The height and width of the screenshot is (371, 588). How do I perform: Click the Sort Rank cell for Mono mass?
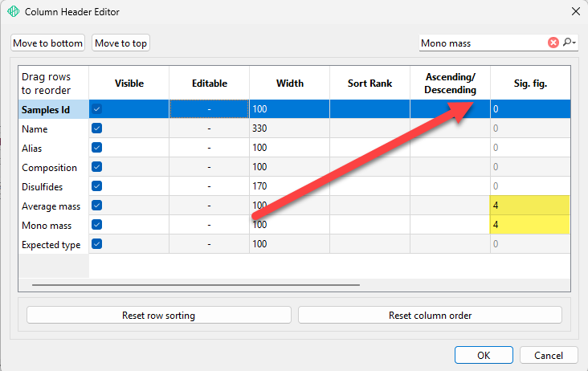click(370, 225)
